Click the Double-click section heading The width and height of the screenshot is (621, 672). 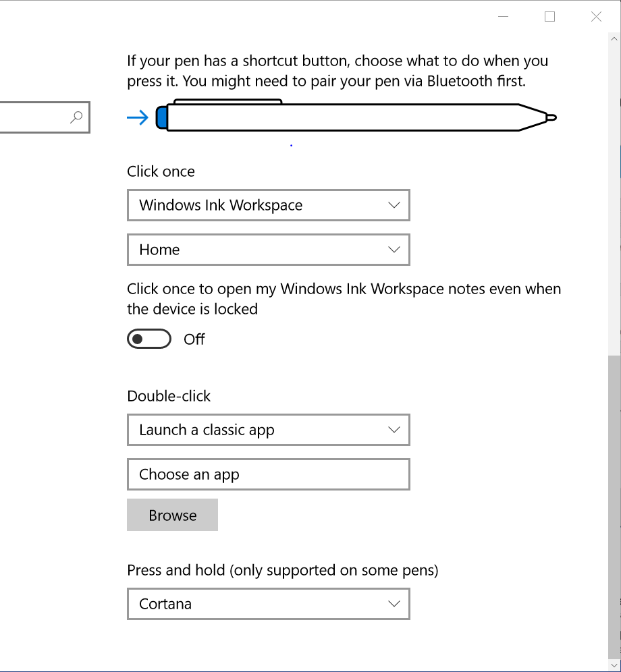pyautogui.click(x=169, y=396)
